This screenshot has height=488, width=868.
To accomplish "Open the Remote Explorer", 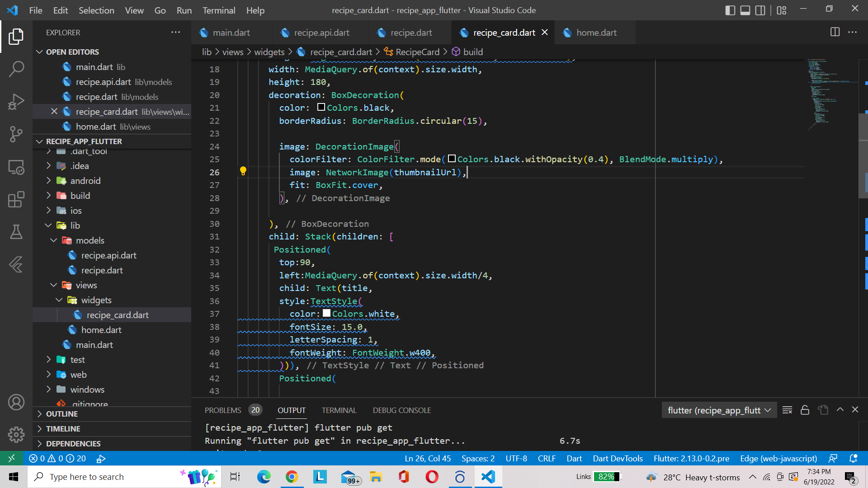I will 16,167.
